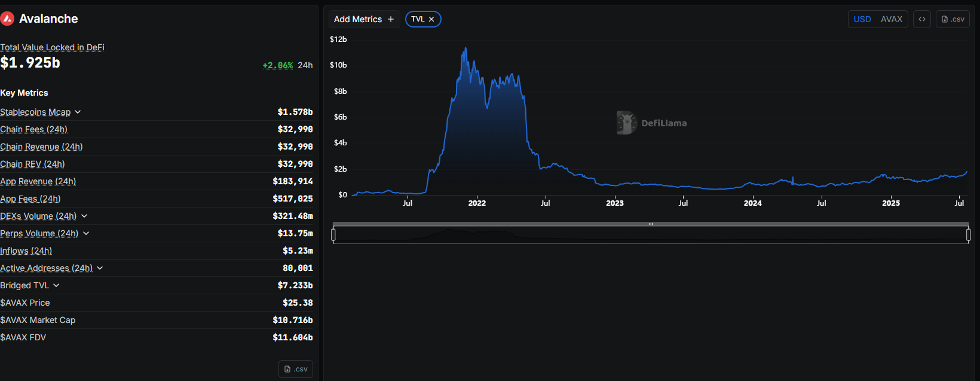Remove the TVL metric chip's X
The image size is (980, 381).
pos(431,19)
